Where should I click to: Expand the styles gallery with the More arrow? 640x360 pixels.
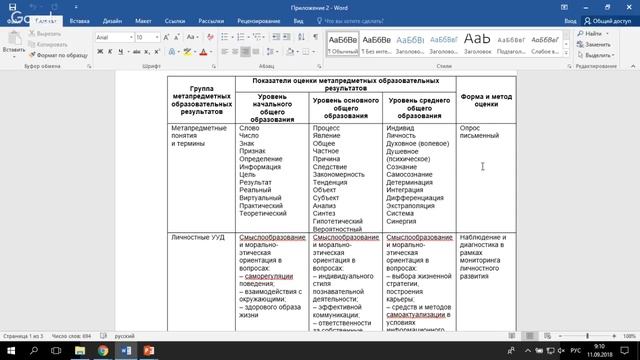pyautogui.click(x=566, y=53)
